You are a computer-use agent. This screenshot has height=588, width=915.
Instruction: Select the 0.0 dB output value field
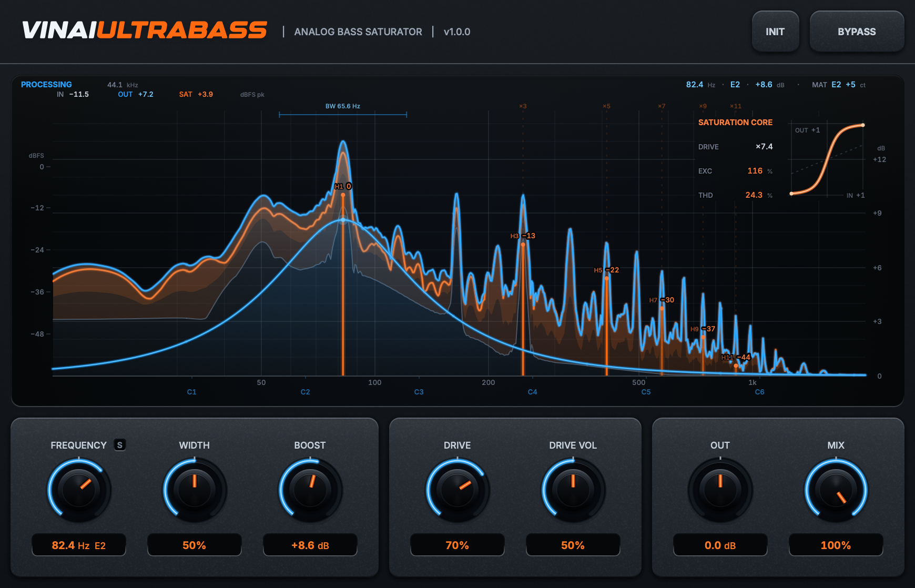720,545
